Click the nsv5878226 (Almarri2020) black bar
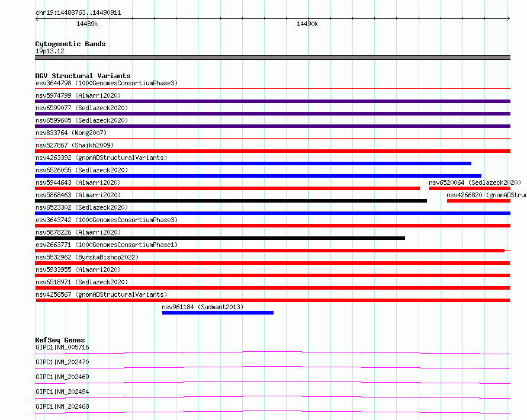Viewport: 527px width, 420px height. (x=220, y=238)
